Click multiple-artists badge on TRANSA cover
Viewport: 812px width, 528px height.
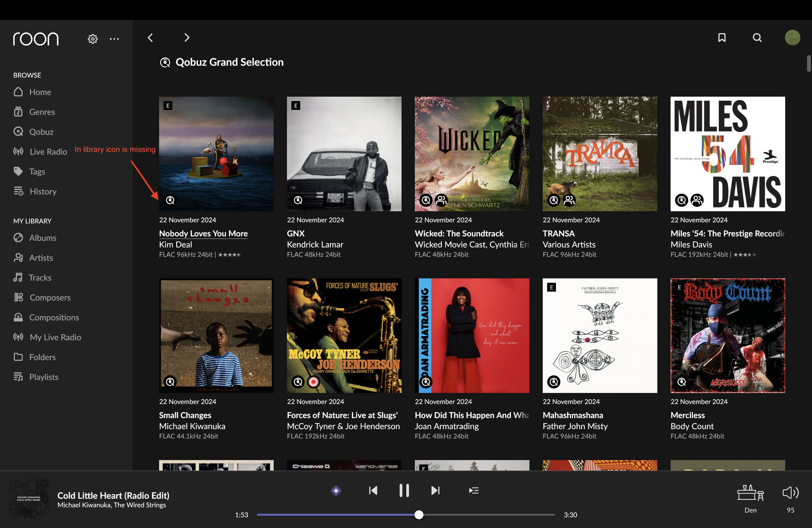coord(569,200)
